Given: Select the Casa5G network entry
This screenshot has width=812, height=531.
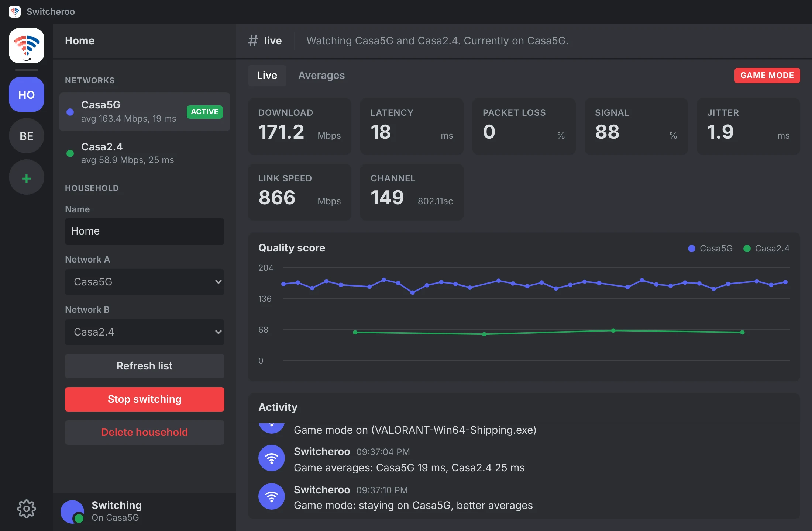Looking at the screenshot, I should click(145, 112).
